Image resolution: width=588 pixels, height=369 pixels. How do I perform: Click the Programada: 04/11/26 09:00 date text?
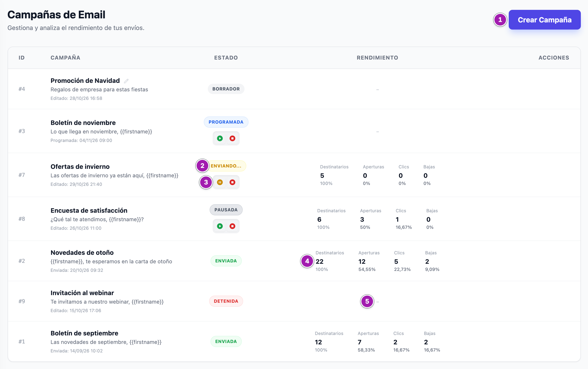(81, 140)
